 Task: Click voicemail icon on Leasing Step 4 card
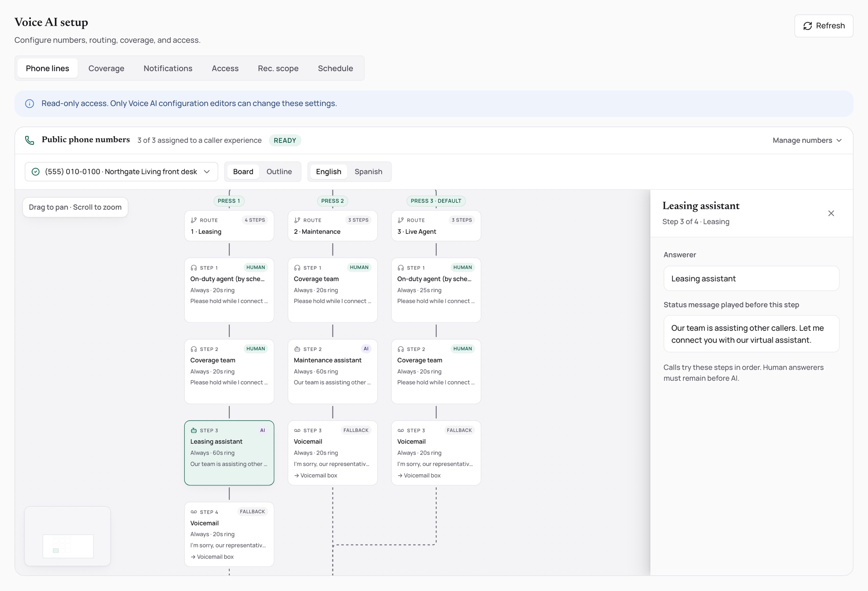pos(193,512)
